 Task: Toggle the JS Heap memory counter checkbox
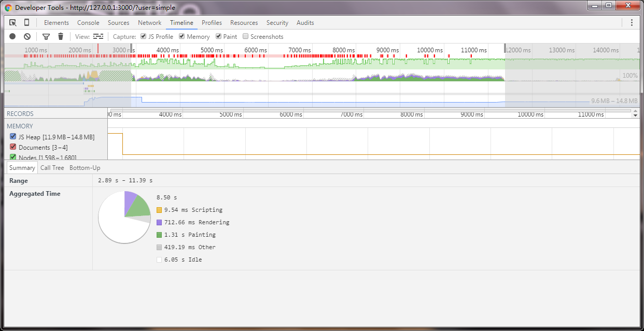pos(13,137)
